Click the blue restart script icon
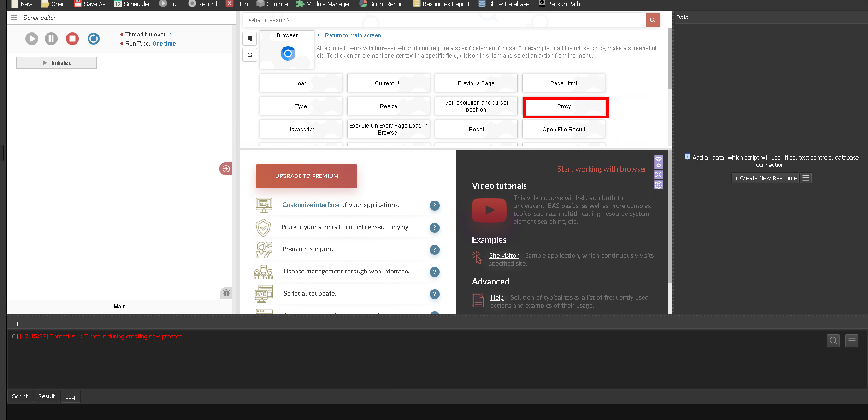Viewport: 868px width, 420px height. pyautogui.click(x=94, y=39)
